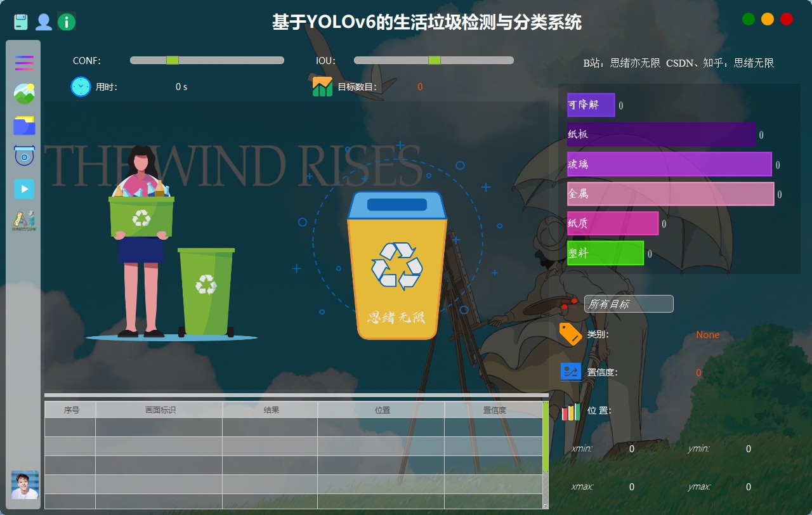812x515 pixels.
Task: Click the clock icon beside 用时
Action: pyautogui.click(x=81, y=86)
